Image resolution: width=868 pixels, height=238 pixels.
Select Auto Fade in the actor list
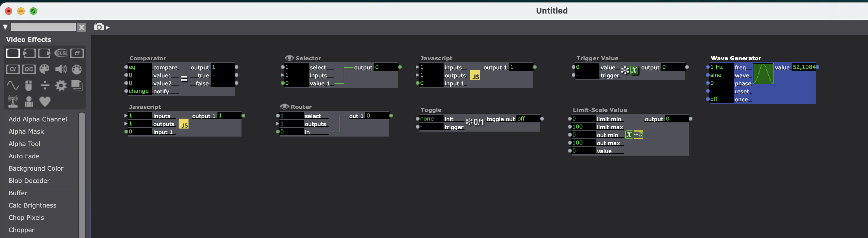pos(24,156)
